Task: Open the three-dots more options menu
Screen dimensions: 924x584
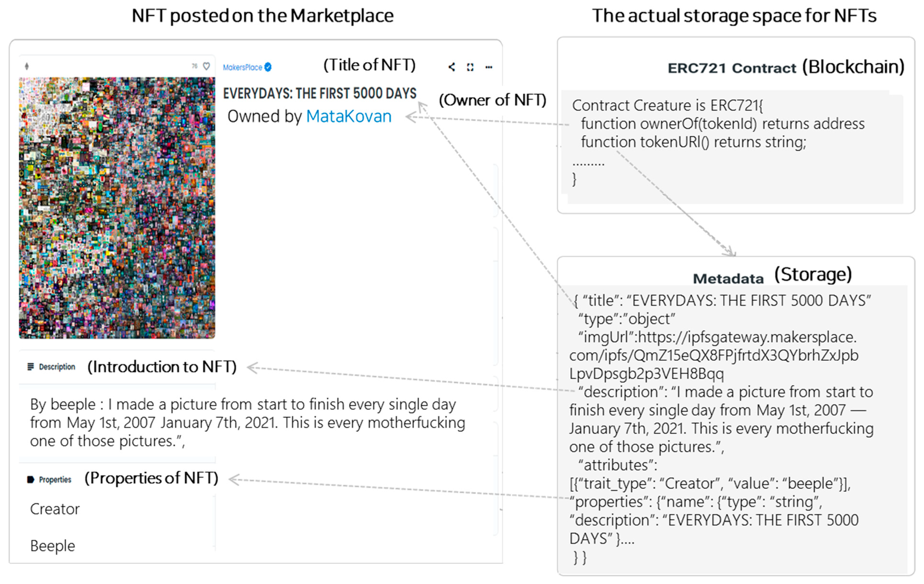Action: (488, 67)
